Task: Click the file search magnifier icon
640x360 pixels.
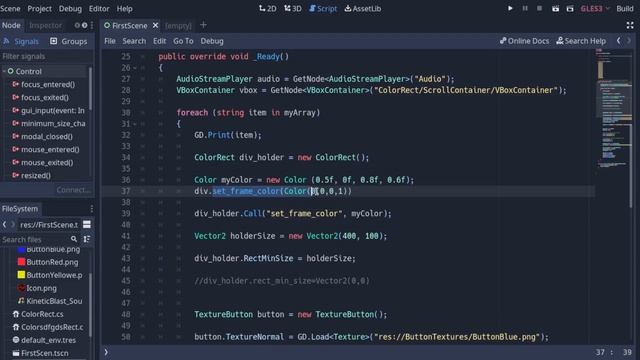Action: point(74,239)
